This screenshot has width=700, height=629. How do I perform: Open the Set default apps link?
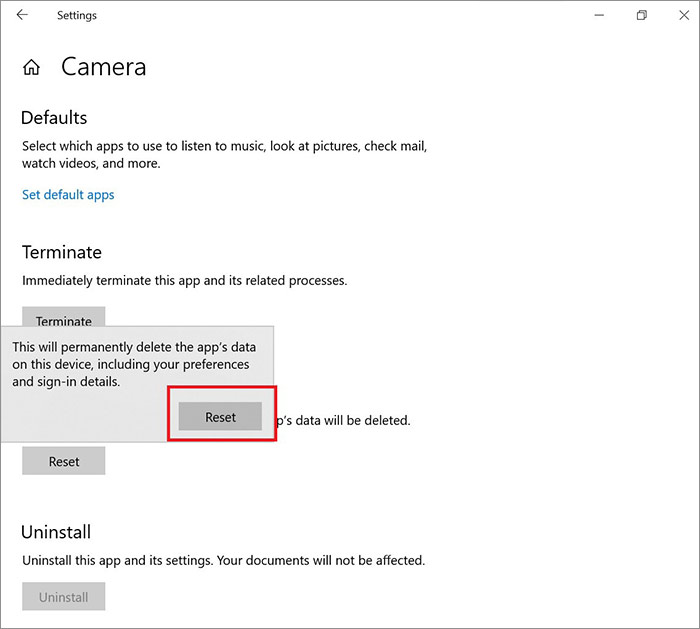(x=68, y=195)
